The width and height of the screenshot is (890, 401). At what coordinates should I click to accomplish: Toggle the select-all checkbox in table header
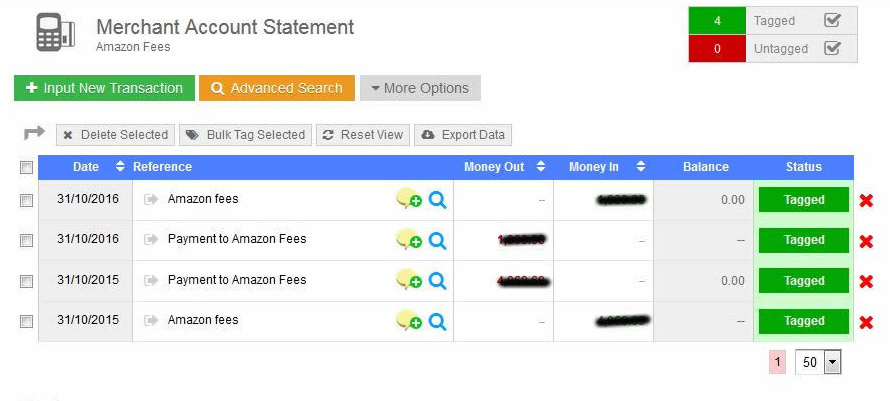tap(26, 168)
